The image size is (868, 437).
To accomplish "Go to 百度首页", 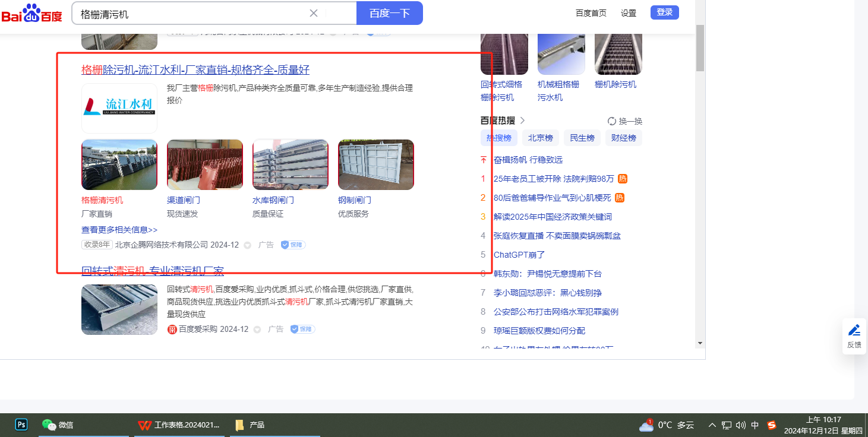I will click(x=591, y=13).
